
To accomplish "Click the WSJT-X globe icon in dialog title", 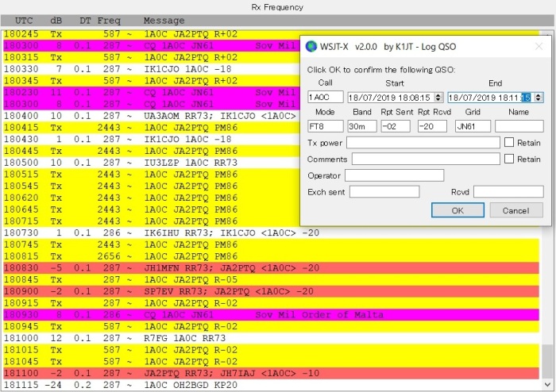I will click(x=311, y=46).
